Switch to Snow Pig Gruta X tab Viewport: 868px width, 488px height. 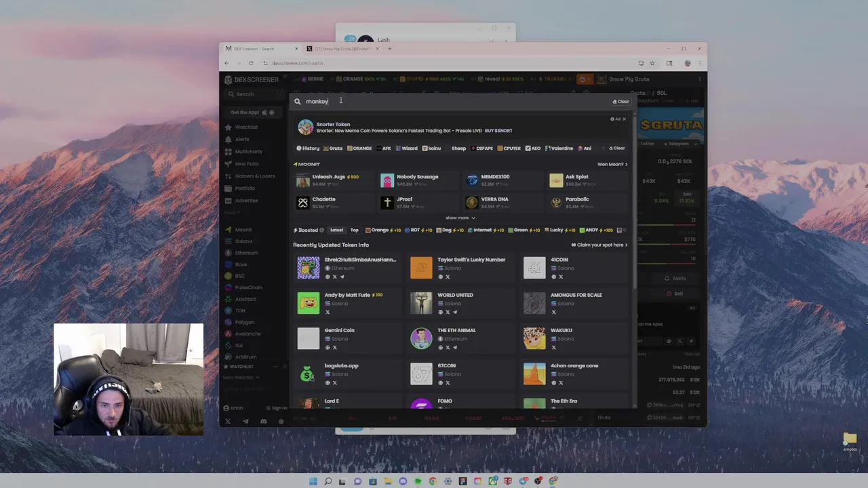[342, 49]
